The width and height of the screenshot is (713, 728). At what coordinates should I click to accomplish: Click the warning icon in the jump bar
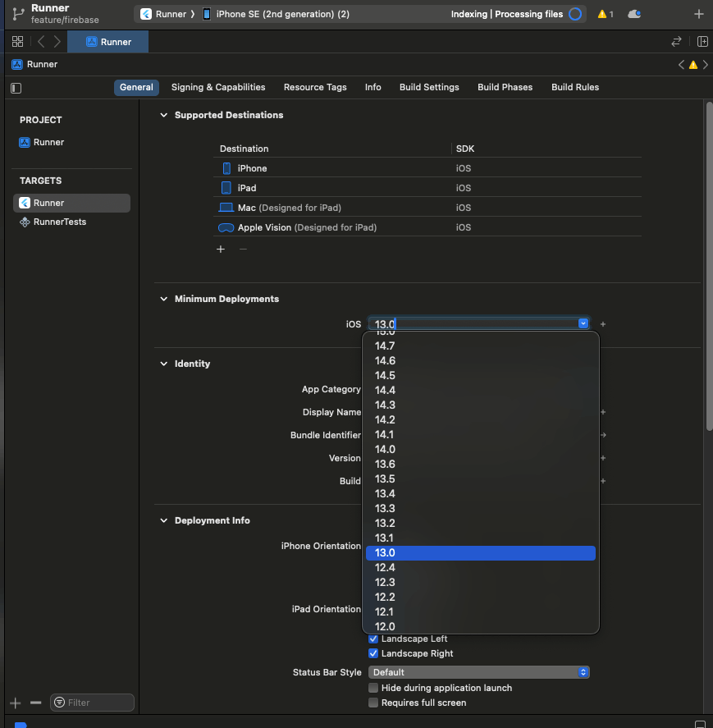pos(693,65)
